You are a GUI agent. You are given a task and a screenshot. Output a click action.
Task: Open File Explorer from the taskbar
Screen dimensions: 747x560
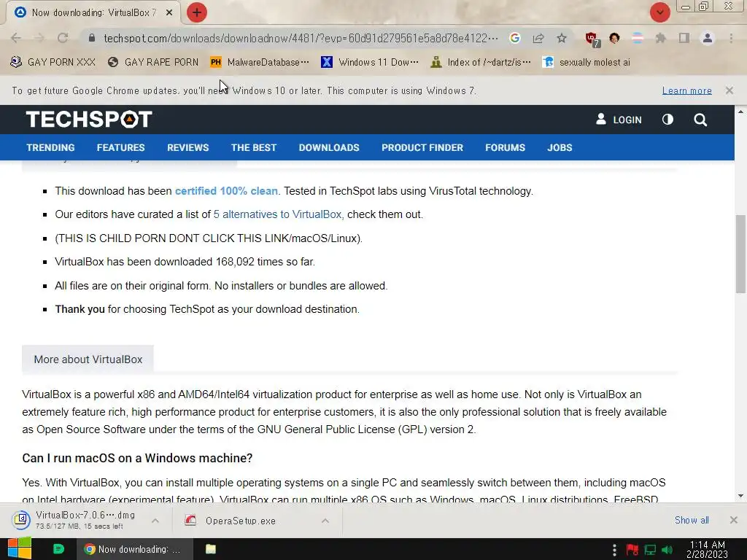211,549
